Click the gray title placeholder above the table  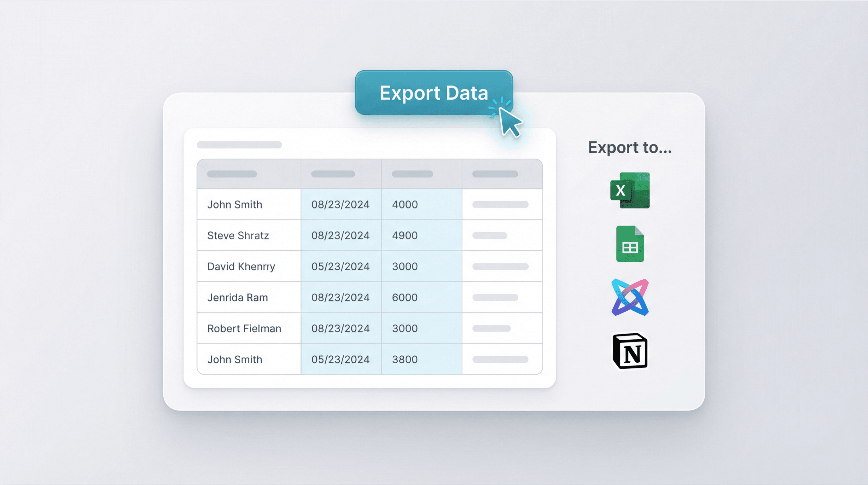coord(239,145)
